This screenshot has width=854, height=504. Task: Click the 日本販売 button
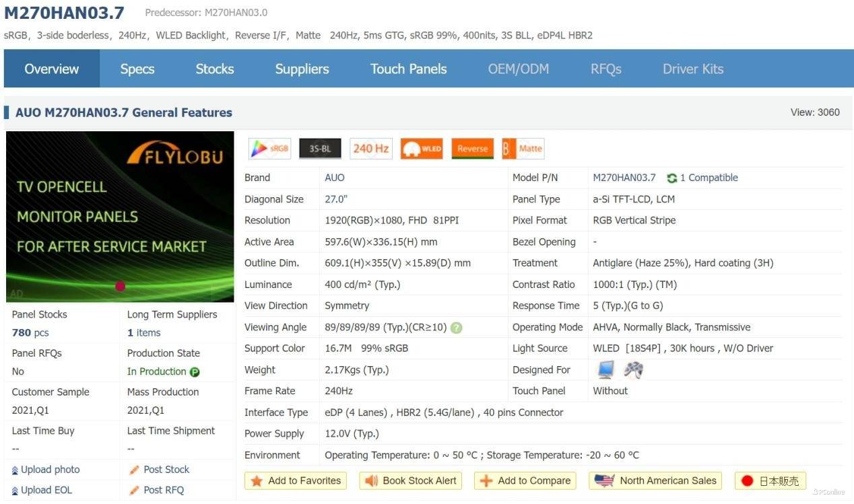tap(770, 481)
